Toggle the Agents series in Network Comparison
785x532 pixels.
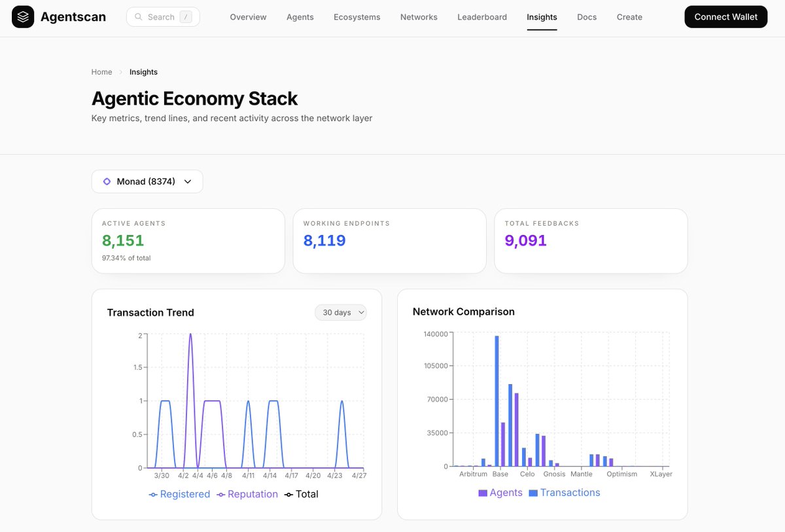(500, 493)
